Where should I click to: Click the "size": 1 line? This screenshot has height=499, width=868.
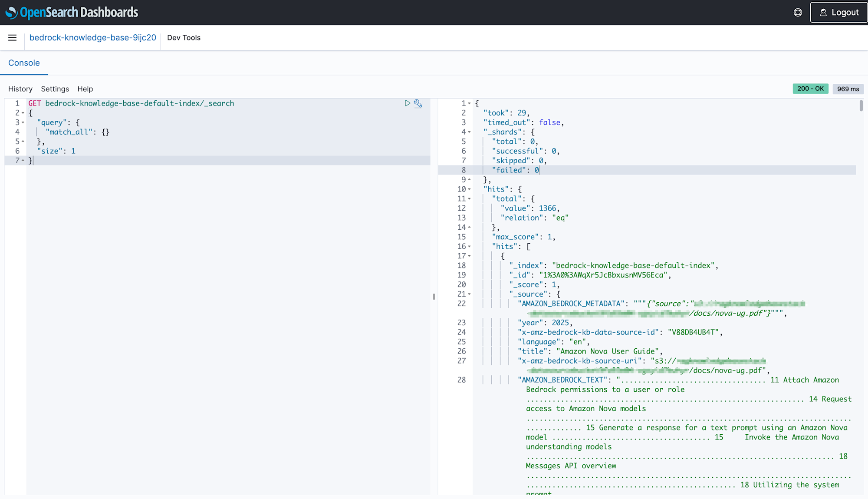click(x=56, y=151)
